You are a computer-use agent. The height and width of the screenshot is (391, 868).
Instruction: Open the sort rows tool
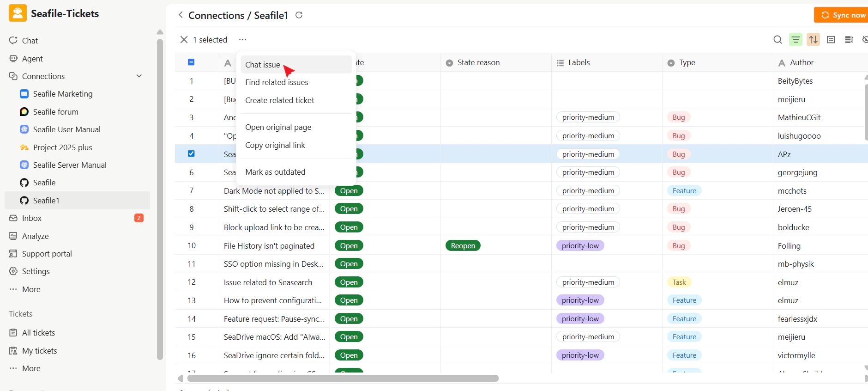(x=814, y=40)
